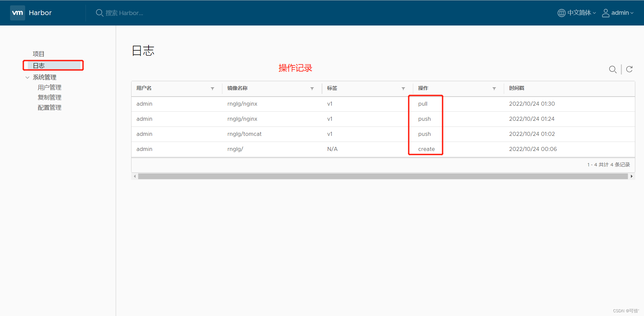This screenshot has width=644, height=316.
Task: Filter the 镜像名称 column
Action: pyautogui.click(x=312, y=89)
